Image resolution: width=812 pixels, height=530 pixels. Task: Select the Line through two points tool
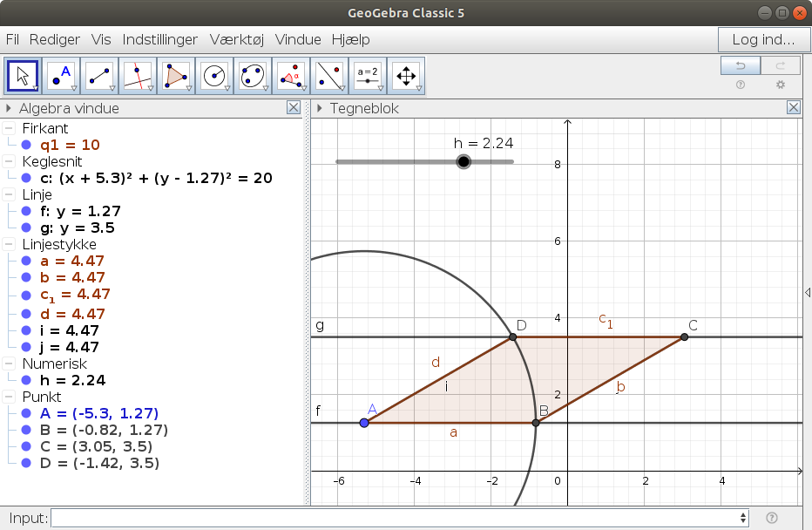pos(99,76)
